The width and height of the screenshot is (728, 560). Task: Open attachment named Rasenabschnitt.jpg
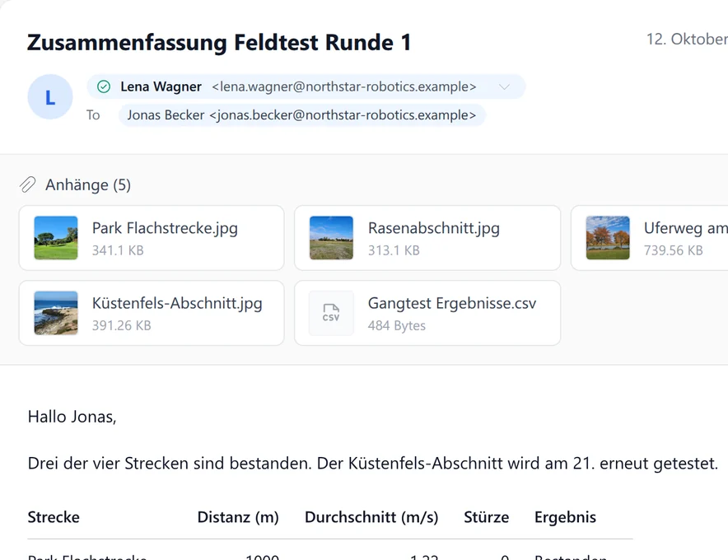pyautogui.click(x=427, y=238)
